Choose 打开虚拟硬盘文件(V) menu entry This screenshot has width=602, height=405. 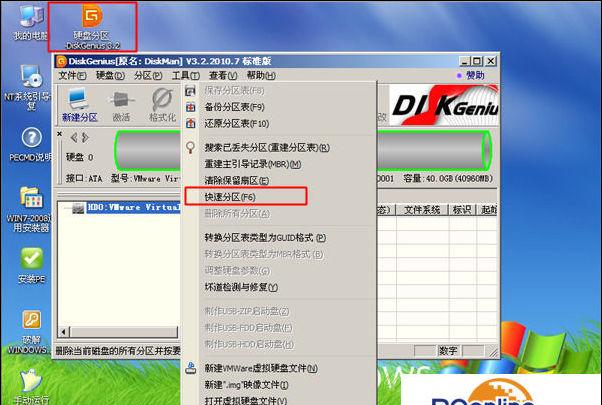point(280,400)
